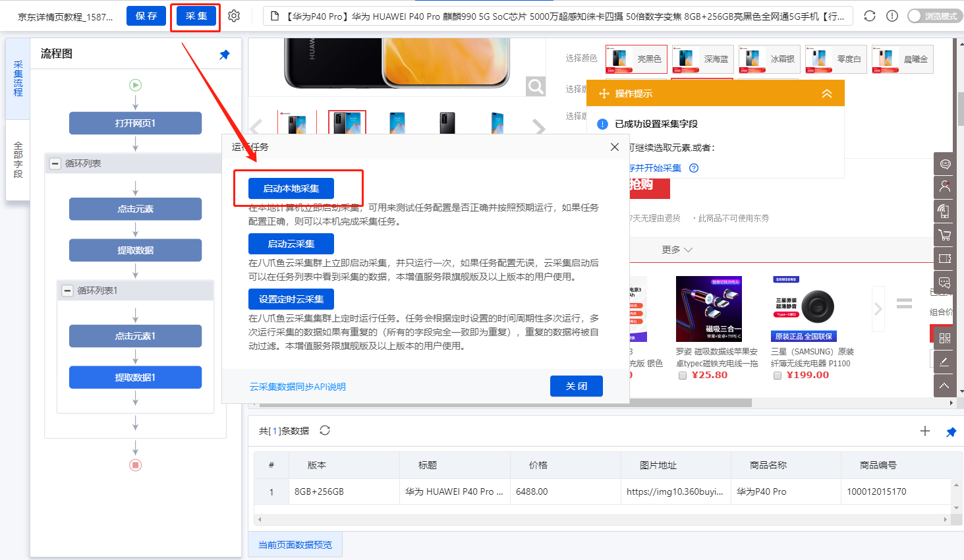Click the pin icon in the 流程图 panel
The width and height of the screenshot is (964, 560).
pyautogui.click(x=224, y=55)
